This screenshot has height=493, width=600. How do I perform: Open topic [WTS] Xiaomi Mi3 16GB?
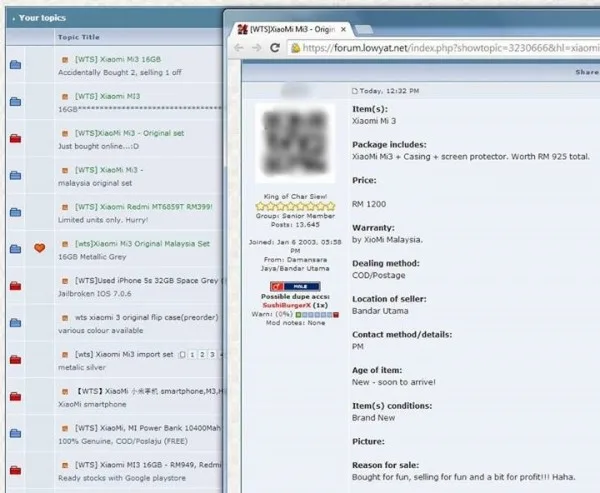(117, 59)
